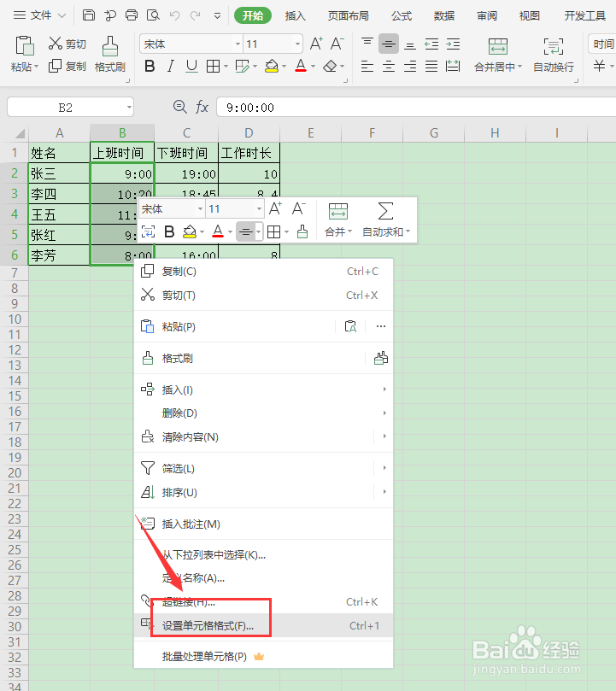Toggle align text right in ribbon
Viewport: 616px width, 691px height.
[x=410, y=67]
